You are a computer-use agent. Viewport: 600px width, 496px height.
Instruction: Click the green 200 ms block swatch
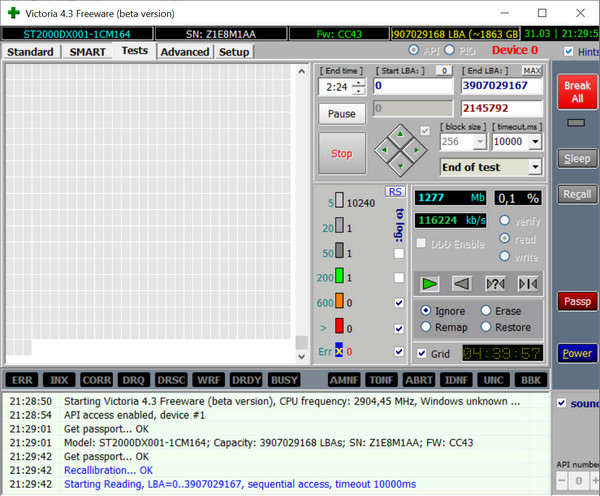[x=339, y=276]
